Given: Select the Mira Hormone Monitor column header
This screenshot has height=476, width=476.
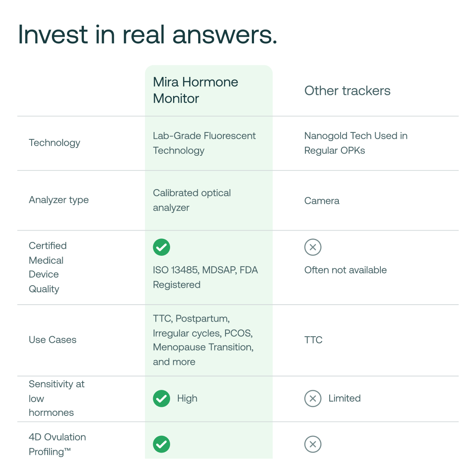Looking at the screenshot, I should [196, 90].
